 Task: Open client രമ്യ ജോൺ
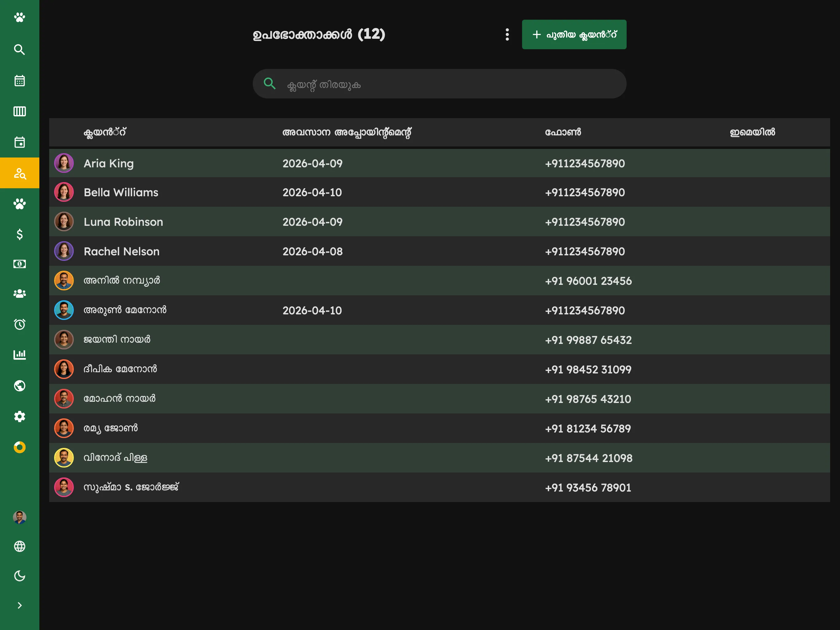(x=439, y=429)
